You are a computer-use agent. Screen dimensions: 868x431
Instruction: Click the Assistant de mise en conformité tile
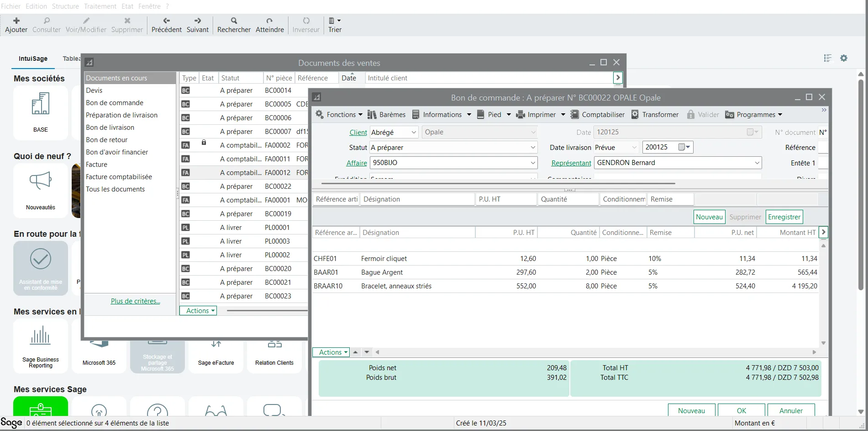(41, 268)
